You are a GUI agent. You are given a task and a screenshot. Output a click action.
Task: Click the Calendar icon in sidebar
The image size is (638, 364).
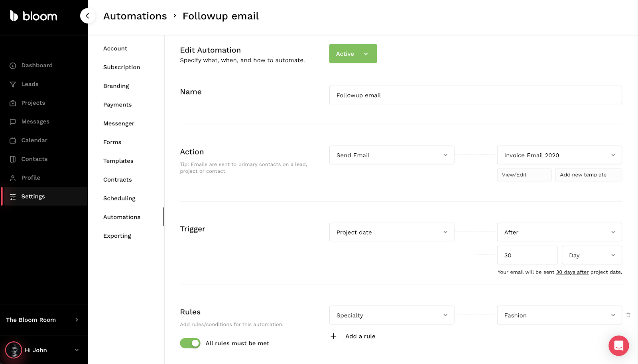pos(13,141)
